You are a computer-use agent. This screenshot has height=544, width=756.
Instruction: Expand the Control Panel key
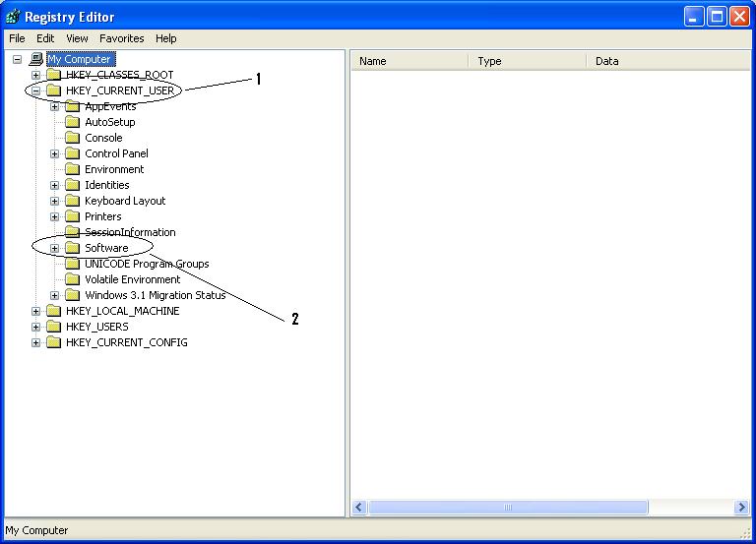coord(55,153)
